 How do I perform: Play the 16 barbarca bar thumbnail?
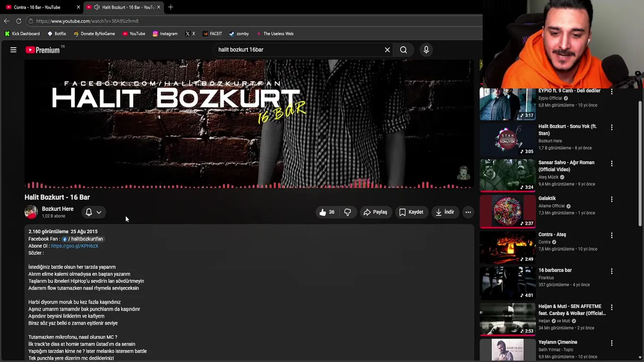[508, 283]
